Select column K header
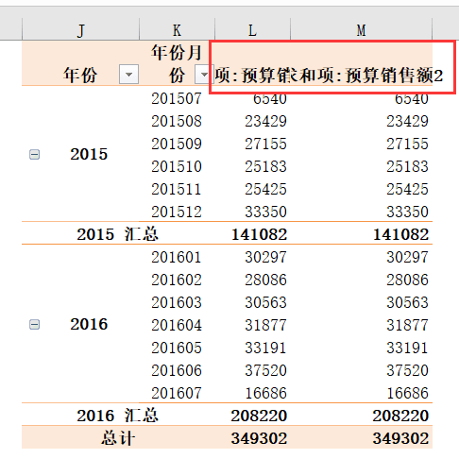459x476 pixels. [177, 30]
